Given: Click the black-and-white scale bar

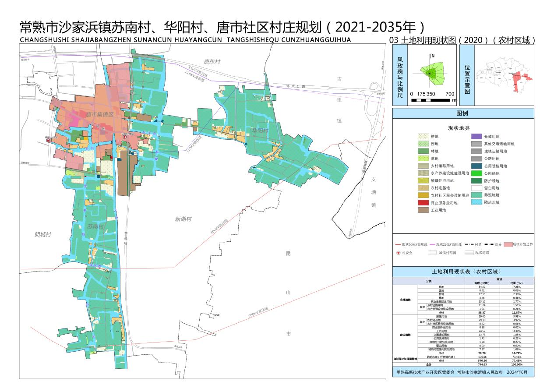Looking at the screenshot, I should (x=432, y=100).
